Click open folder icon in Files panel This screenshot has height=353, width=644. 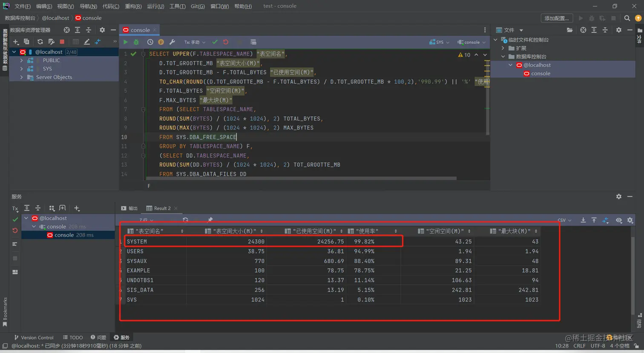(x=569, y=30)
